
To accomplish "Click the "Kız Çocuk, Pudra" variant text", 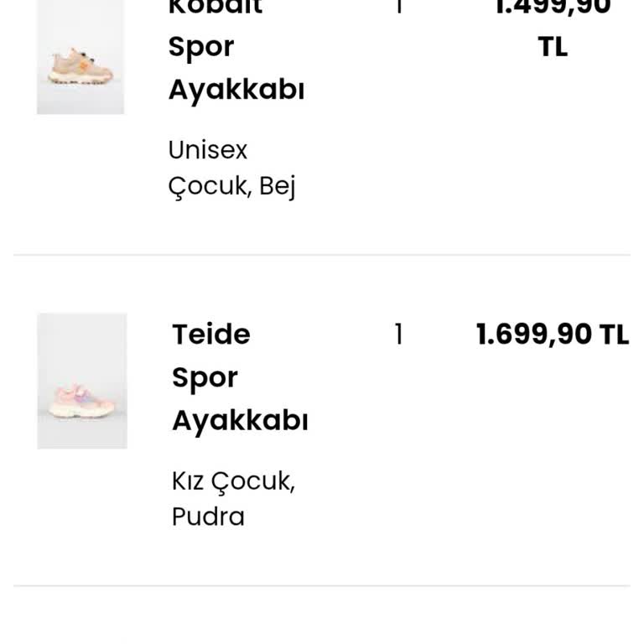I will click(233, 498).
